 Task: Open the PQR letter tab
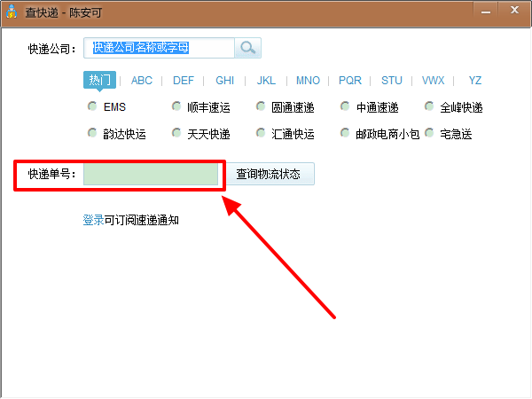point(350,81)
